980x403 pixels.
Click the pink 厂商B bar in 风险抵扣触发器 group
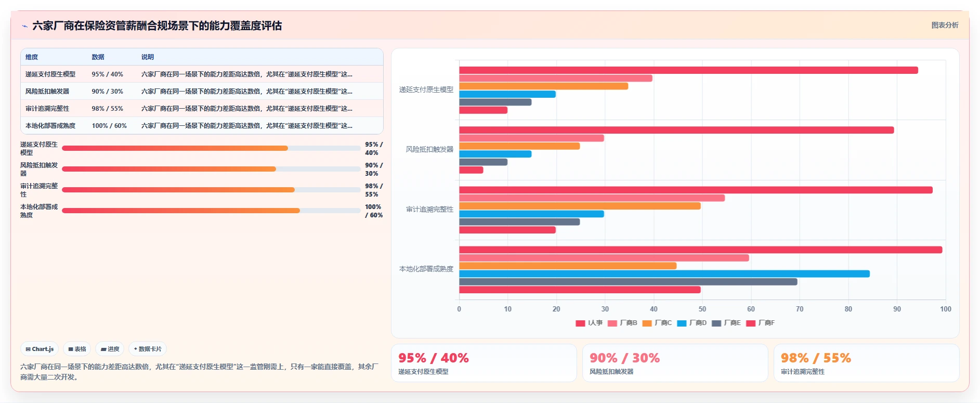pos(531,138)
